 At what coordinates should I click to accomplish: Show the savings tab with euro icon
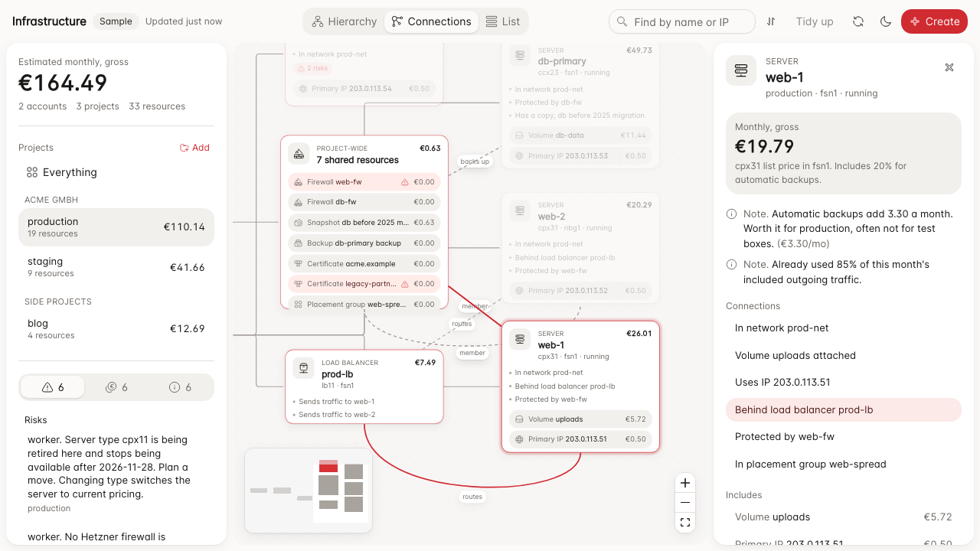(x=116, y=387)
